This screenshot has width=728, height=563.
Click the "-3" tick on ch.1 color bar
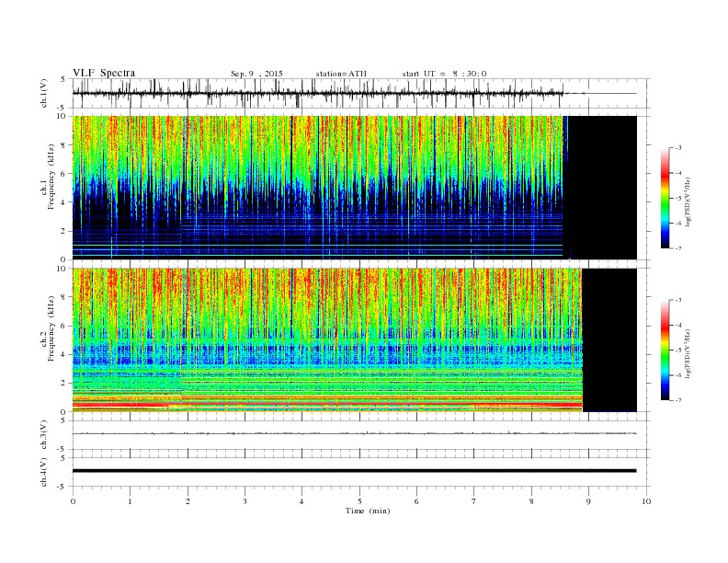678,148
